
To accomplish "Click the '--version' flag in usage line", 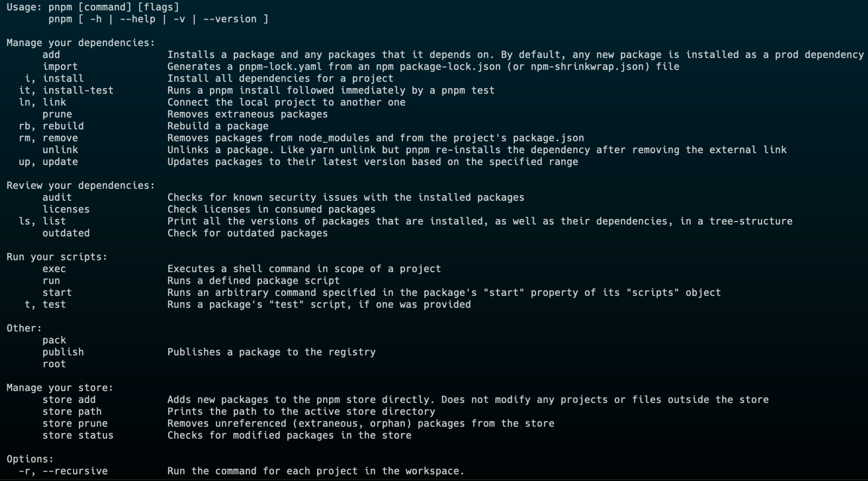I will [x=230, y=19].
